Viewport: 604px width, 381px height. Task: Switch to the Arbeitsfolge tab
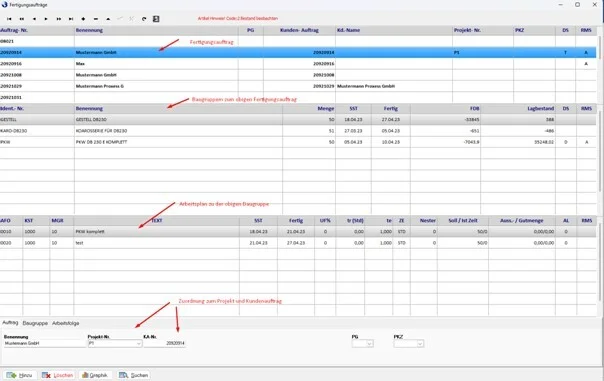(x=65, y=323)
